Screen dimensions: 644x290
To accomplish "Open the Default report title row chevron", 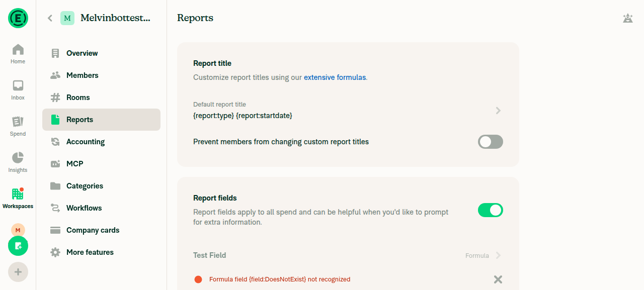I will pyautogui.click(x=498, y=111).
